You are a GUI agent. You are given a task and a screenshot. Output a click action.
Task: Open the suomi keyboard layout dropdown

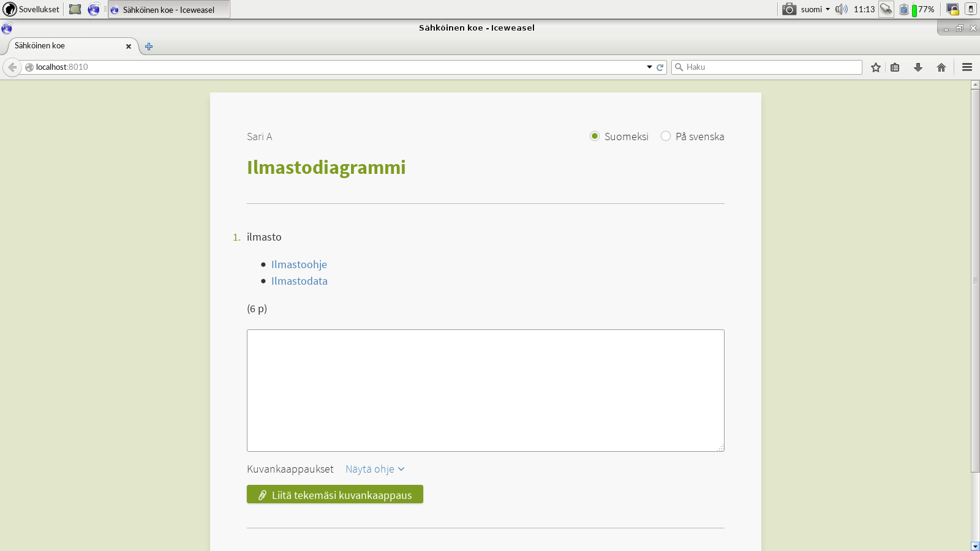tap(815, 9)
